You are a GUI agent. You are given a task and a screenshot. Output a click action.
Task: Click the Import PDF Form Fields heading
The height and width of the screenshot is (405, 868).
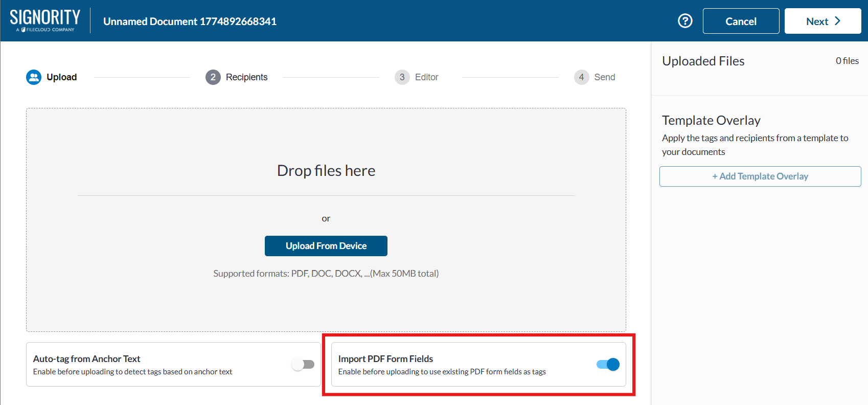385,359
